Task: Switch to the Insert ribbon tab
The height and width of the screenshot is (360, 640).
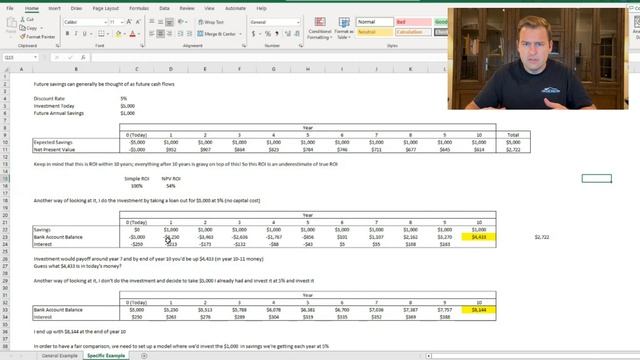Action: point(54,8)
